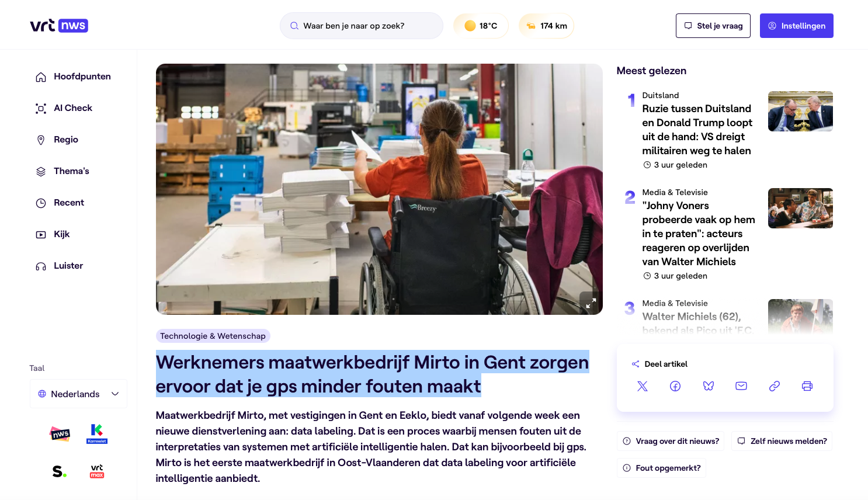Open Recent news in sidebar
This screenshot has height=500, width=868.
click(x=60, y=203)
